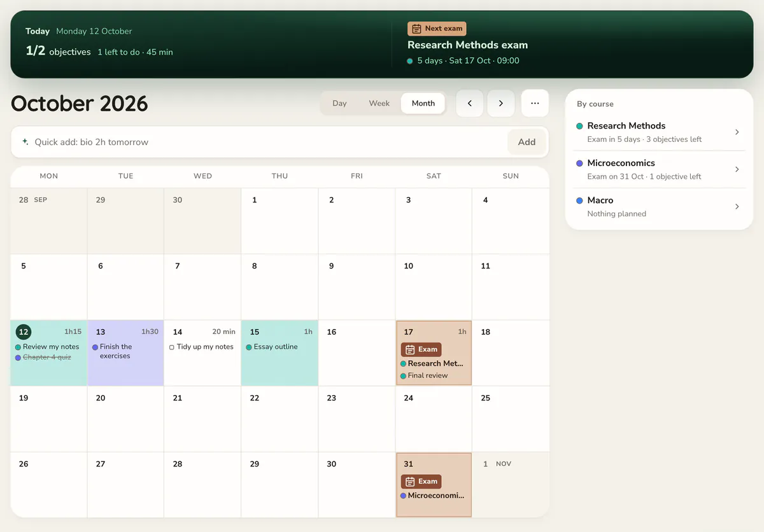Click the teal dot next to Research Methods course
Screen dimensions: 764x532
pyautogui.click(x=579, y=126)
